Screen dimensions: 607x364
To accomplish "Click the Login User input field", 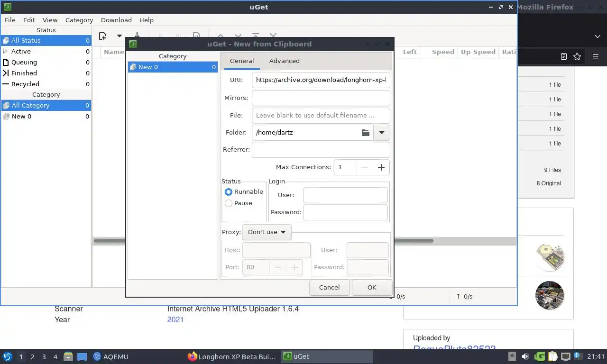I will click(x=345, y=195).
